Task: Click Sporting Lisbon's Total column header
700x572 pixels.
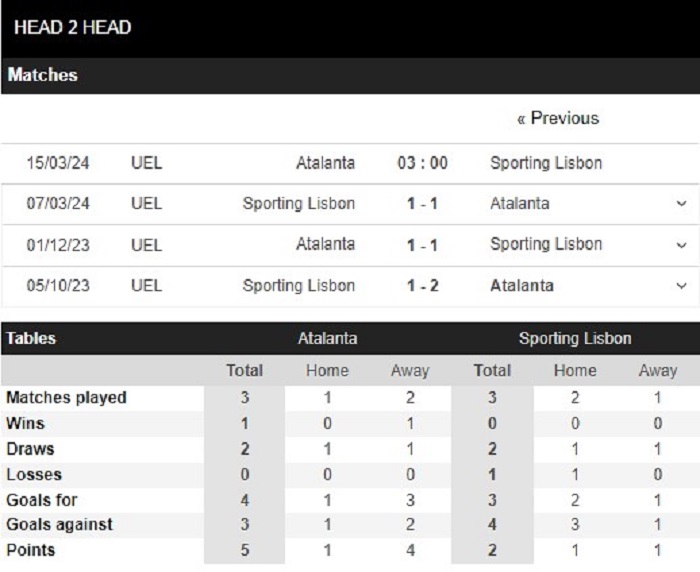Action: pos(492,371)
